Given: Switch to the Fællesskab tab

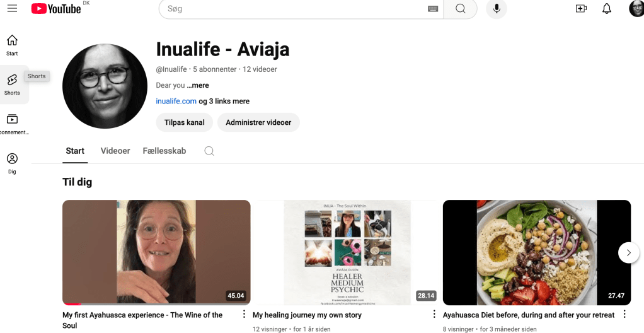Looking at the screenshot, I should coord(164,151).
